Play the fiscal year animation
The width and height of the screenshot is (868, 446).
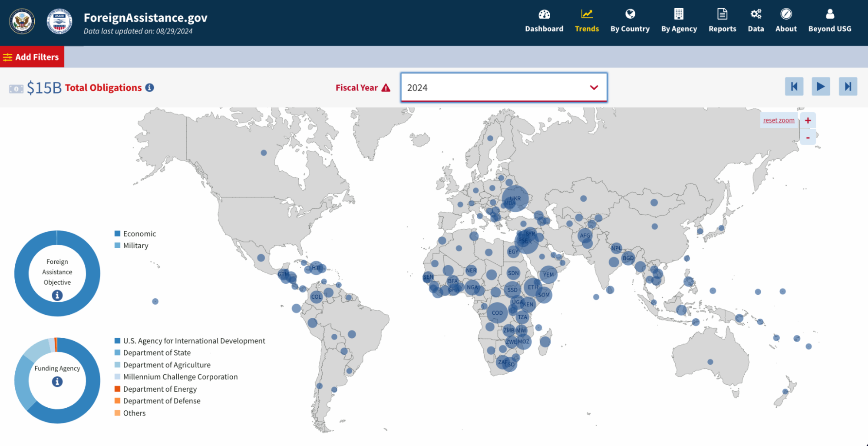821,87
